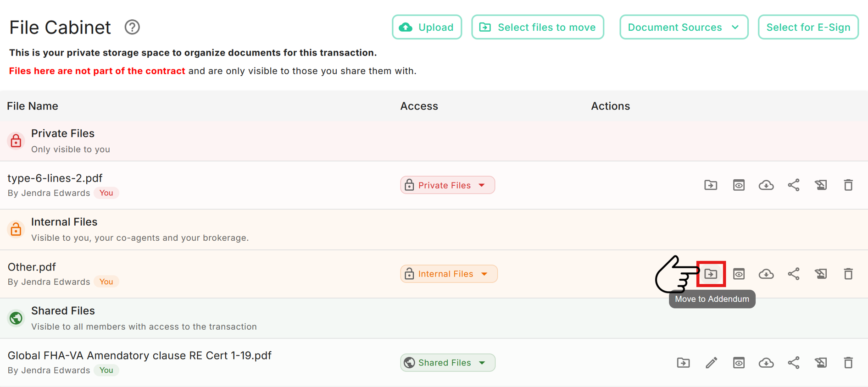Move Global FHA-VA Amendatory file to addendum icon
Viewport: 868px width, 387px height.
[683, 363]
